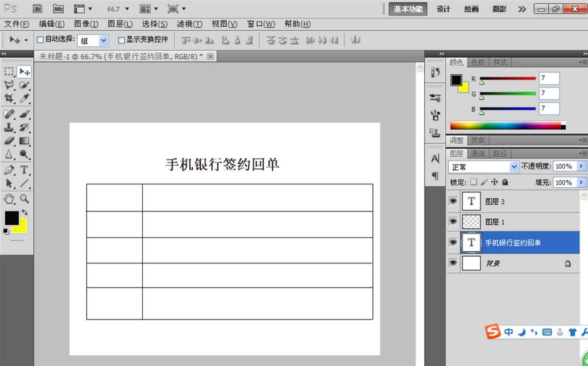
Task: Enable the 显示变换控件 checkbox
Action: 122,40
